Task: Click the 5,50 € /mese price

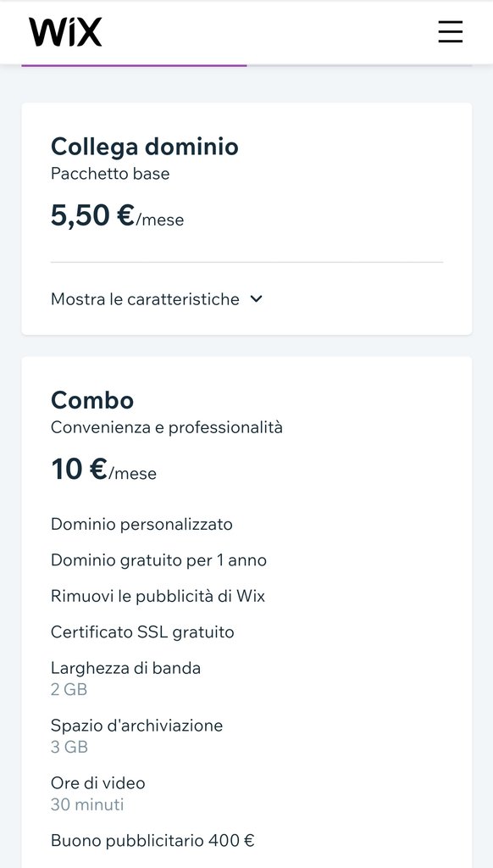Action: point(117,215)
